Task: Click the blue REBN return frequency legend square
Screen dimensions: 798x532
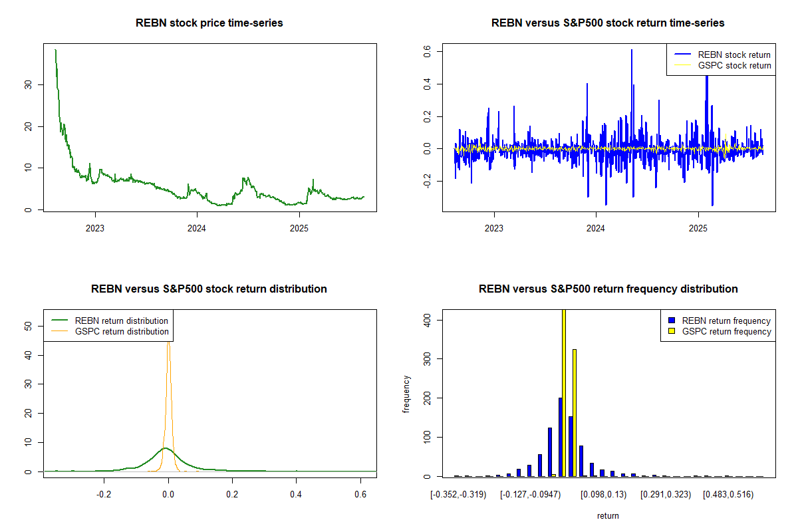Action: point(674,321)
